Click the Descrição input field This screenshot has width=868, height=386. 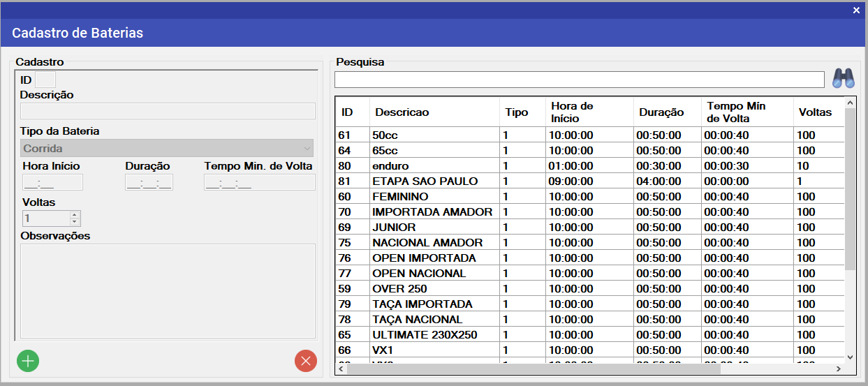168,111
